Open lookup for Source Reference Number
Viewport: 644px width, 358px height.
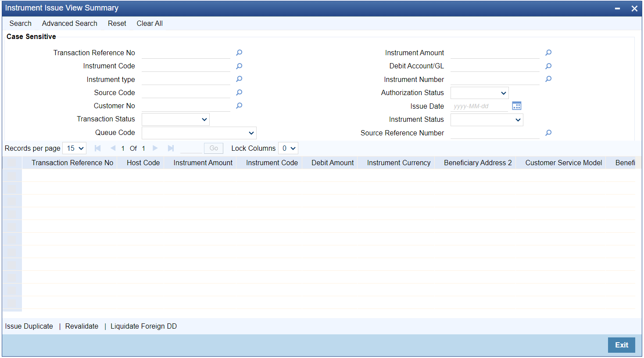(548, 133)
